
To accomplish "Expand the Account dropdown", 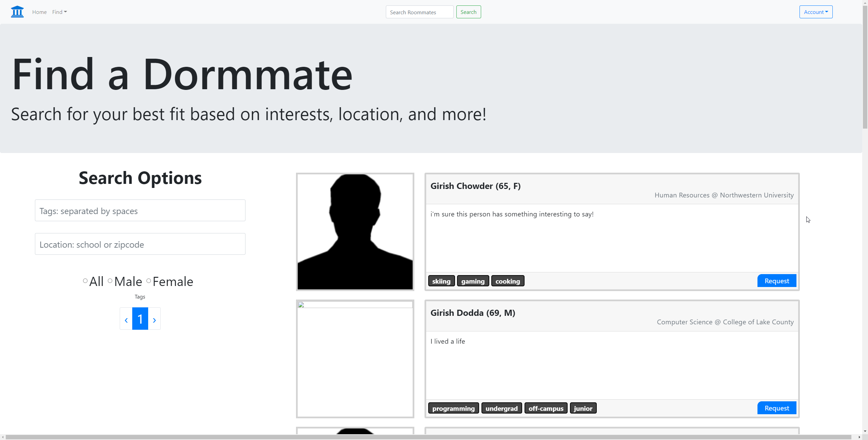I will 815,12.
